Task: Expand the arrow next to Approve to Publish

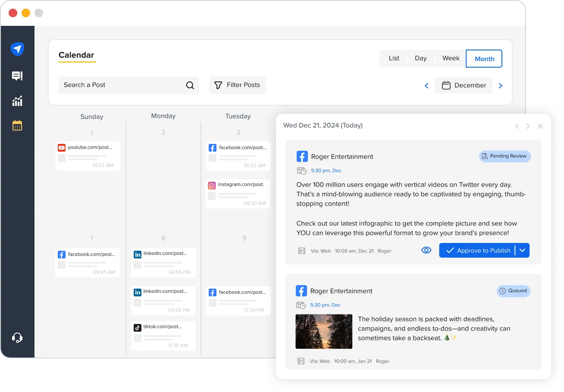Action: point(522,250)
